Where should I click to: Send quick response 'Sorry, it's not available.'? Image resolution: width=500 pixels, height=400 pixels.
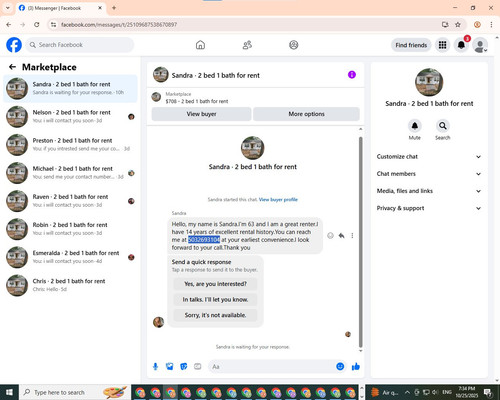(x=215, y=315)
